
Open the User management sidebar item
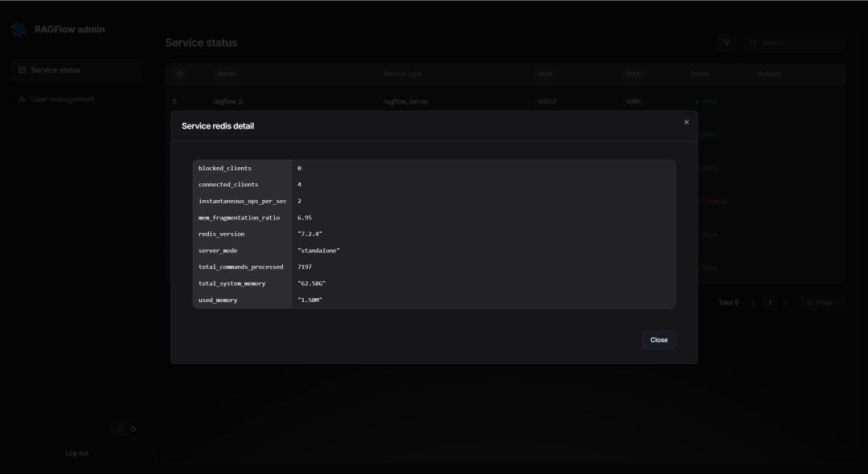[76, 100]
